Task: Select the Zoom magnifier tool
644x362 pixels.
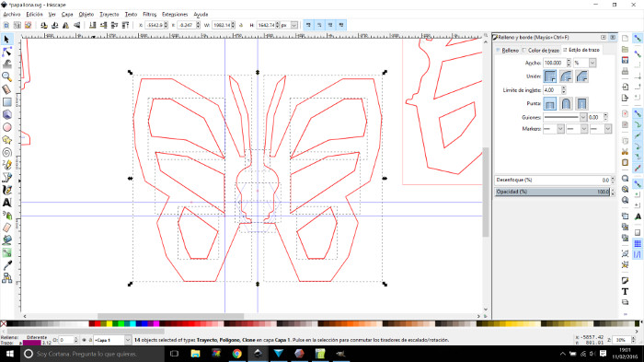Action: point(6,76)
